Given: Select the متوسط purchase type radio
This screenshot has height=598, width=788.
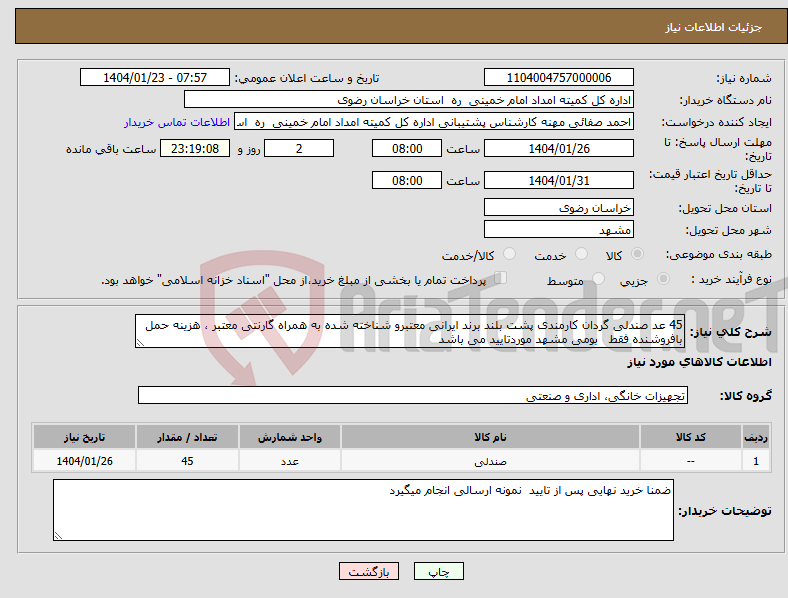Looking at the screenshot, I should tap(598, 278).
